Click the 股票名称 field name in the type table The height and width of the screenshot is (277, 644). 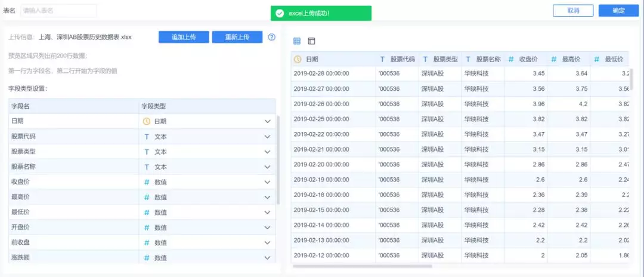23,167
